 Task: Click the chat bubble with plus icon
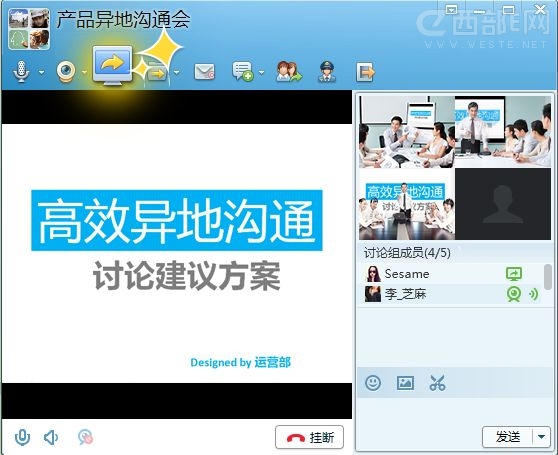coord(242,72)
